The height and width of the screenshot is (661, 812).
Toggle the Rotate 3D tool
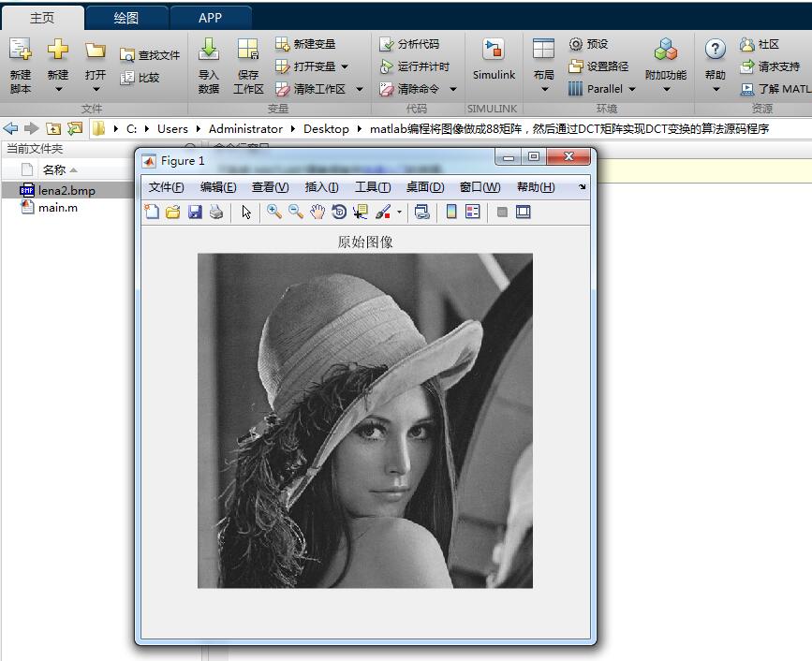(339, 212)
